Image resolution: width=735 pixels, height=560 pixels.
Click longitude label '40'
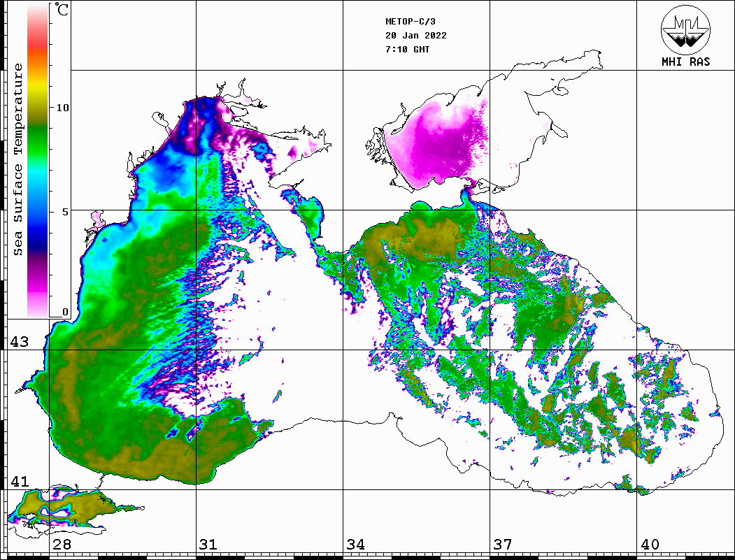(x=650, y=544)
